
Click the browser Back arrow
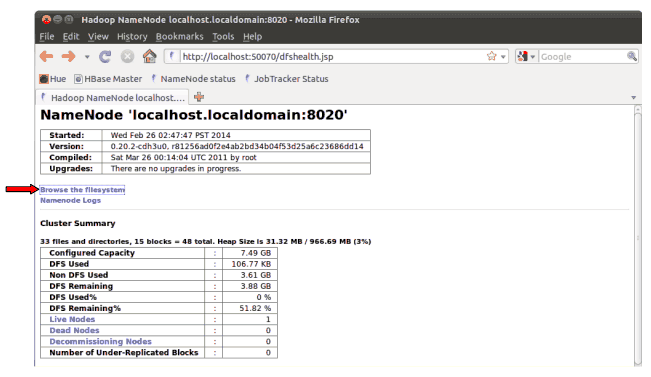(x=46, y=56)
